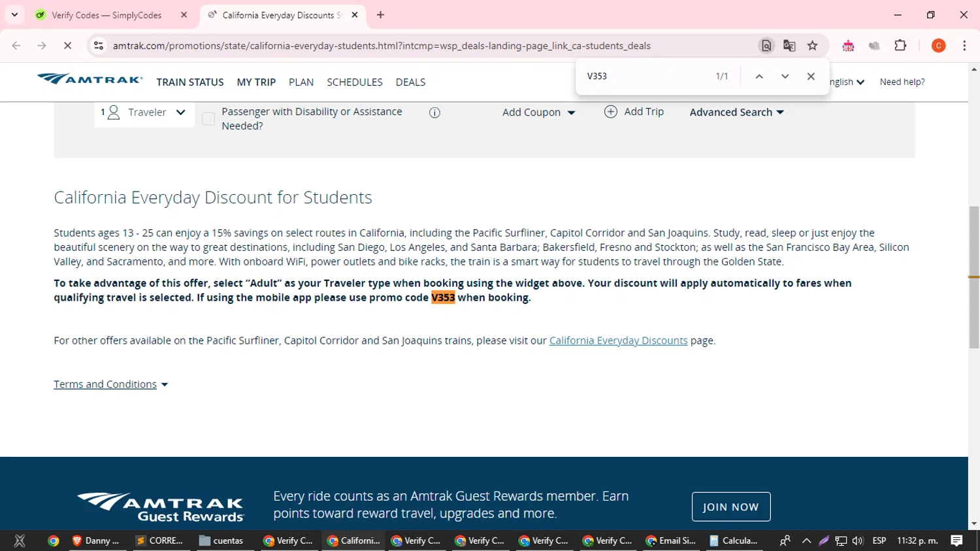Open the Chrome three-dot menu
This screenshot has height=551, width=980.
click(964, 46)
